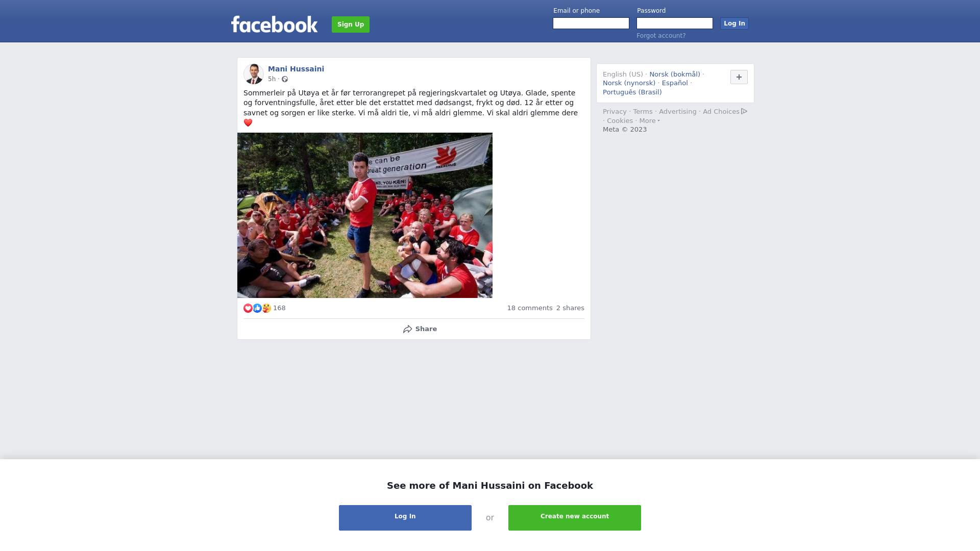Viewport: 980px width, 551px height.
Task: Focus the Email or phone field
Action: tap(591, 23)
